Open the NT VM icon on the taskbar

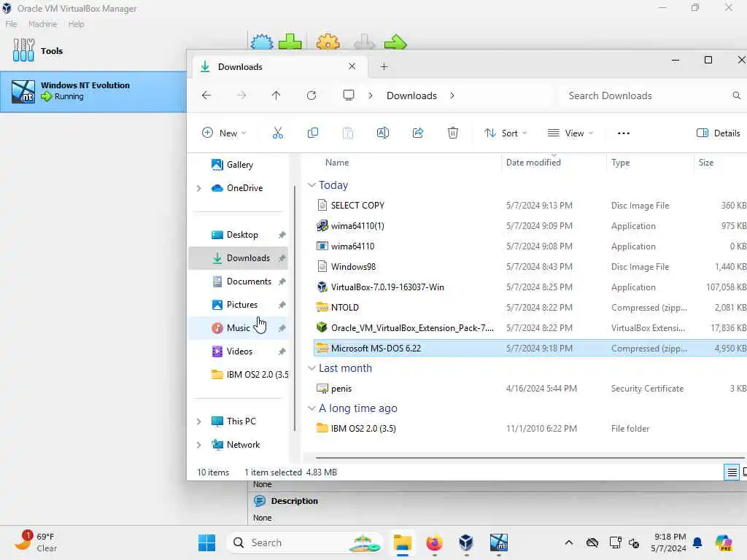[x=499, y=542]
